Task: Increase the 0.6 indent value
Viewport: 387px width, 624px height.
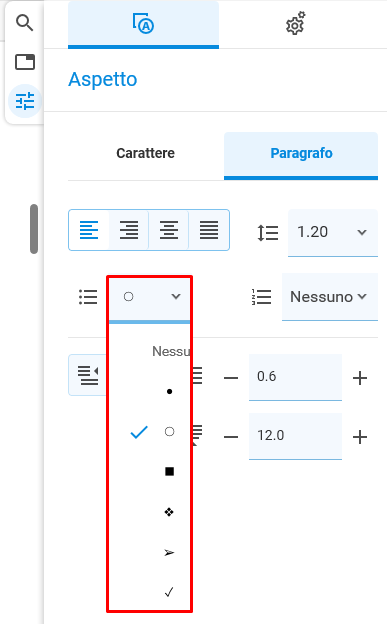Action: pyautogui.click(x=360, y=378)
